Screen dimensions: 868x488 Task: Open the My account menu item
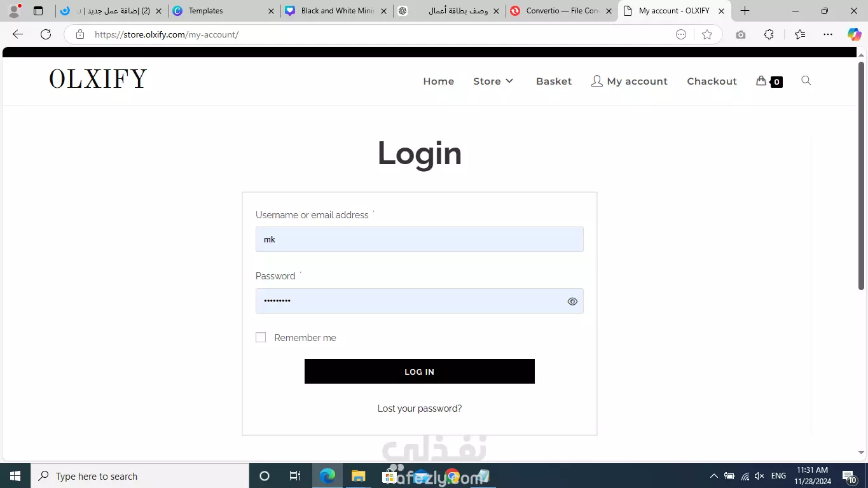630,81
